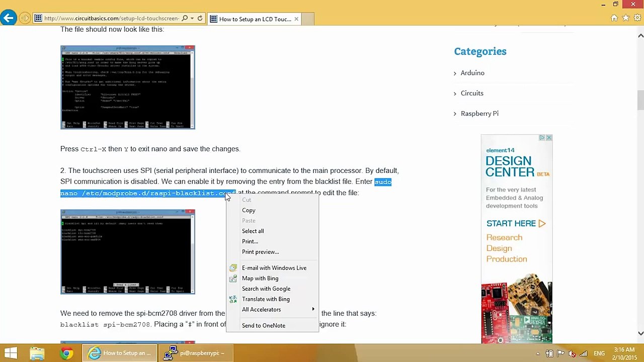Launch Google Chrome from the taskbar
644x362 pixels.
tap(66, 353)
